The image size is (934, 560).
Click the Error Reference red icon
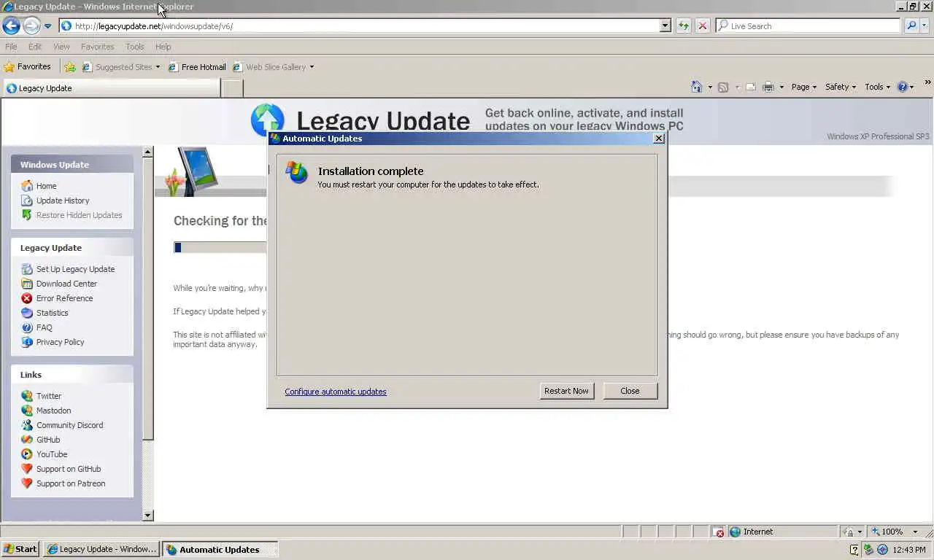(27, 298)
